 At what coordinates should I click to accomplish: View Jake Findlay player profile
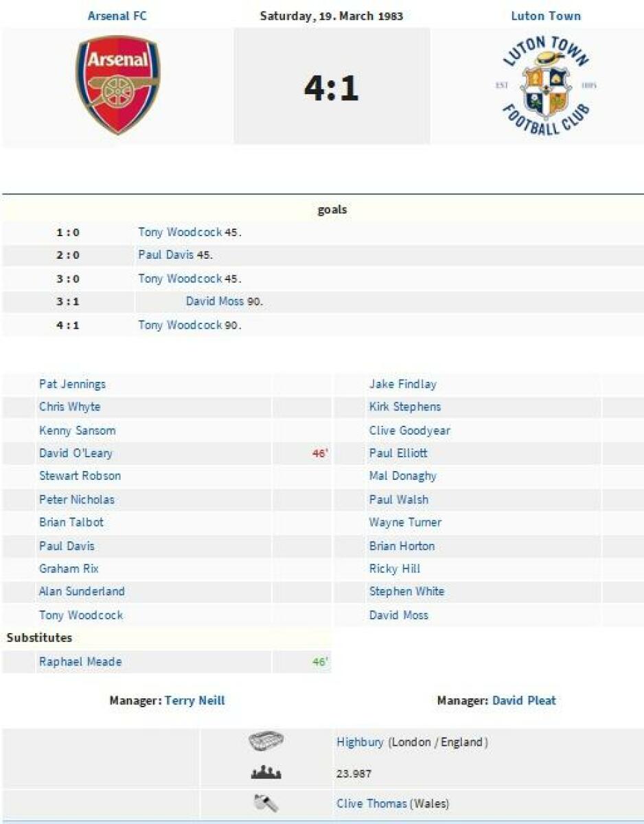coord(402,384)
